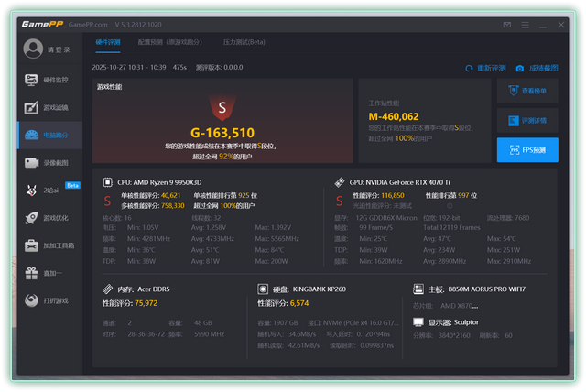Viewport: 586px width, 392px height.
Task: Click the GPU performance score 116,850
Action: coord(392,195)
